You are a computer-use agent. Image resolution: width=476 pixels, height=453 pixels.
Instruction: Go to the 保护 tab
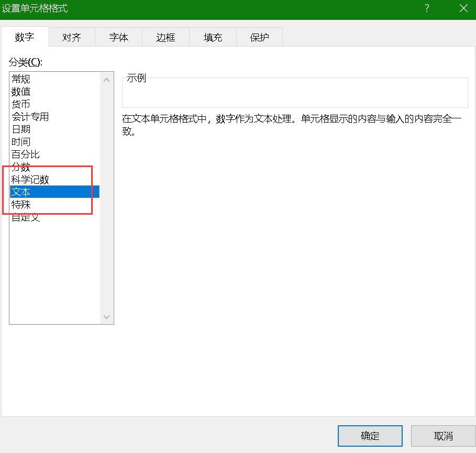point(260,37)
